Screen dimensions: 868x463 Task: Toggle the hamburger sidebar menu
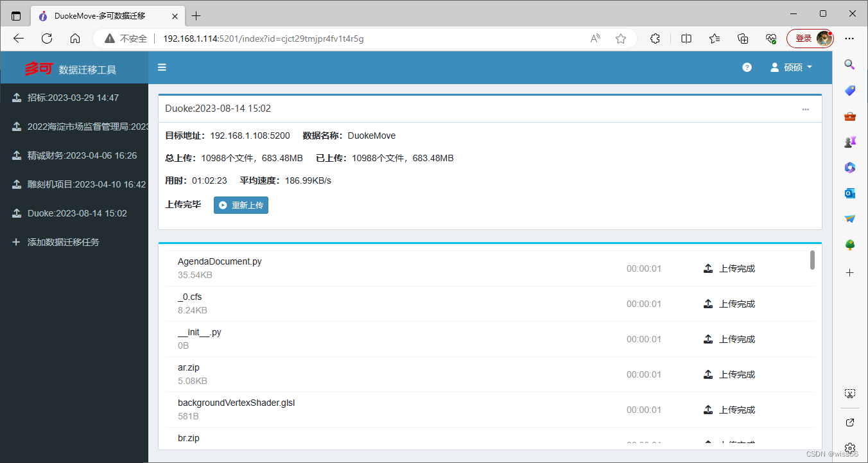coord(162,67)
